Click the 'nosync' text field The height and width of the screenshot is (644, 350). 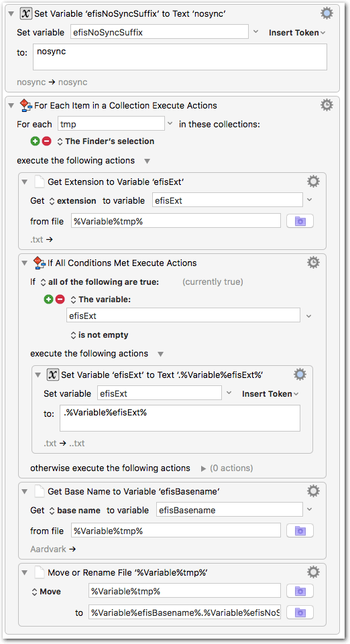[x=180, y=57]
